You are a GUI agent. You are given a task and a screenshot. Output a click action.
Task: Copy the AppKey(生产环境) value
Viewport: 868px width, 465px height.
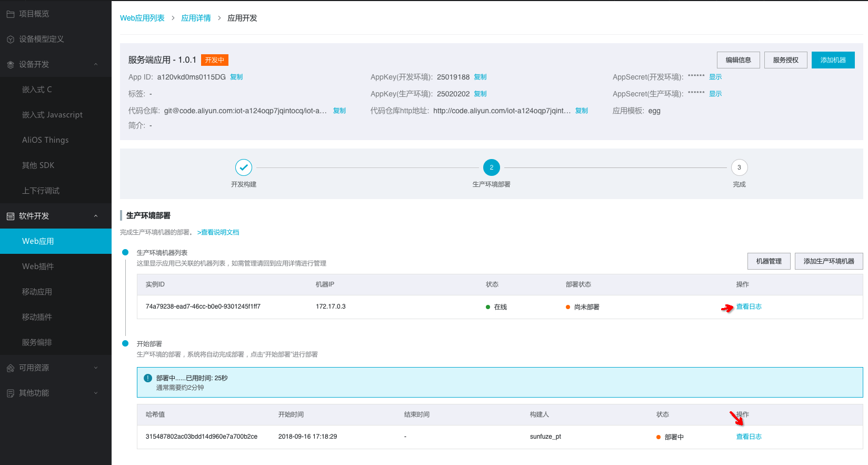pyautogui.click(x=480, y=94)
